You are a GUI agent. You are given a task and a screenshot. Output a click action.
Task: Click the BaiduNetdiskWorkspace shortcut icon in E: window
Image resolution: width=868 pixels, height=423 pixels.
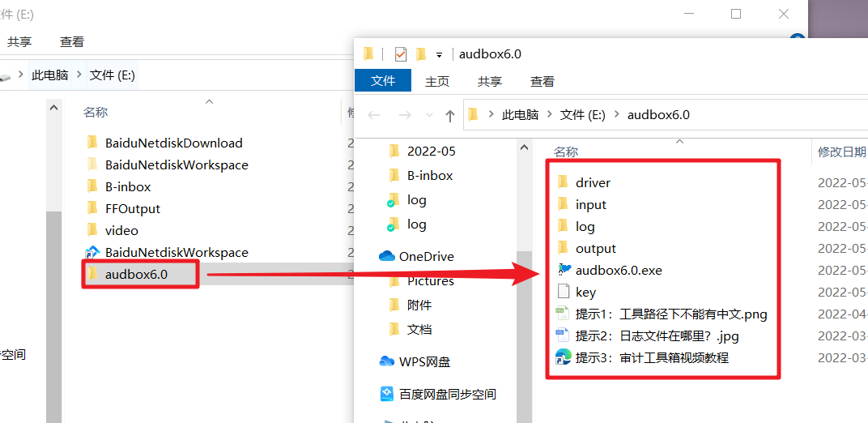click(x=91, y=252)
